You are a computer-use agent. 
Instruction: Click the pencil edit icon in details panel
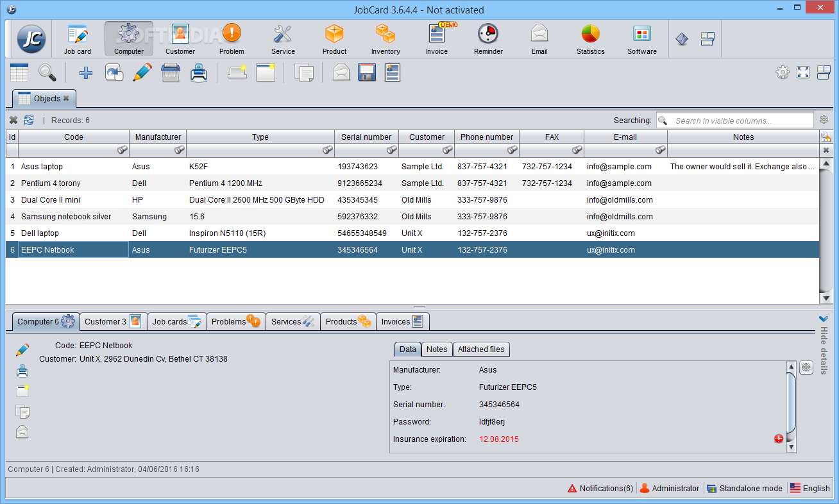tap(22, 350)
